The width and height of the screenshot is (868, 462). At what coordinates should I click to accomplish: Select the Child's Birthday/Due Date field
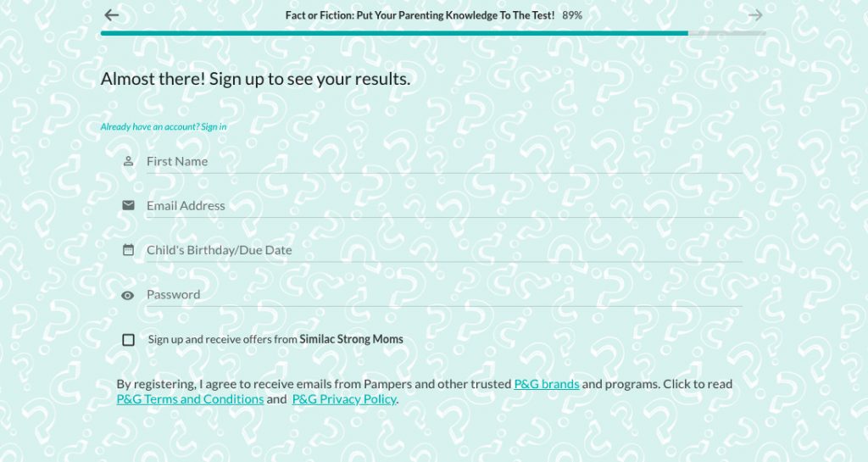pos(443,250)
